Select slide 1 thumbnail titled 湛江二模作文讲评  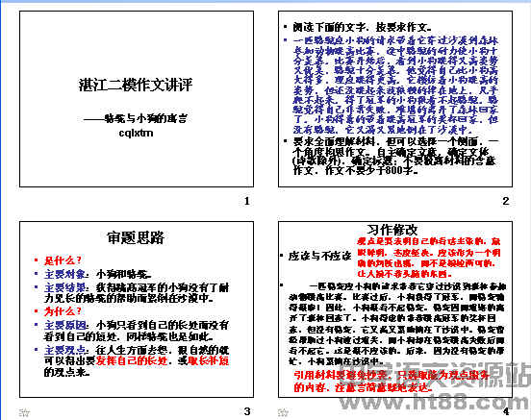137,99
